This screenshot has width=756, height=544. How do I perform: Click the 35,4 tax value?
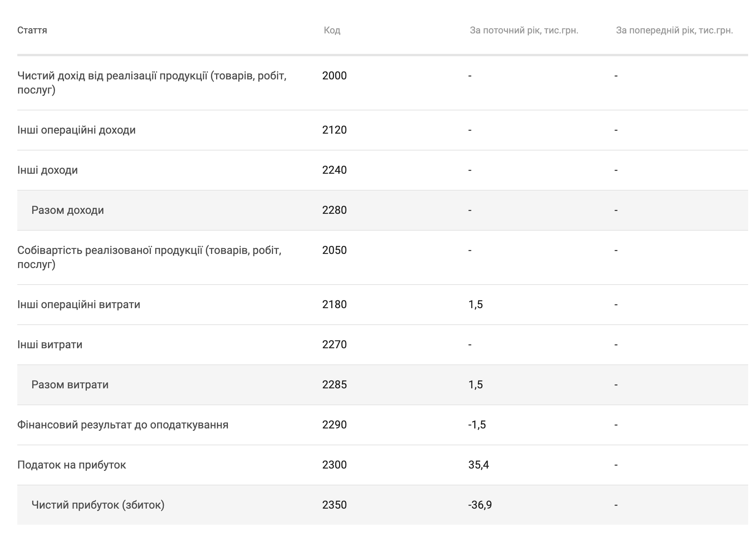point(479,465)
